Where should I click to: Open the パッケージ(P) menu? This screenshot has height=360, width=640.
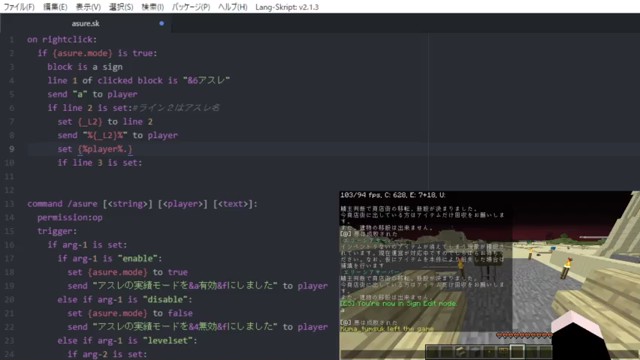191,7
